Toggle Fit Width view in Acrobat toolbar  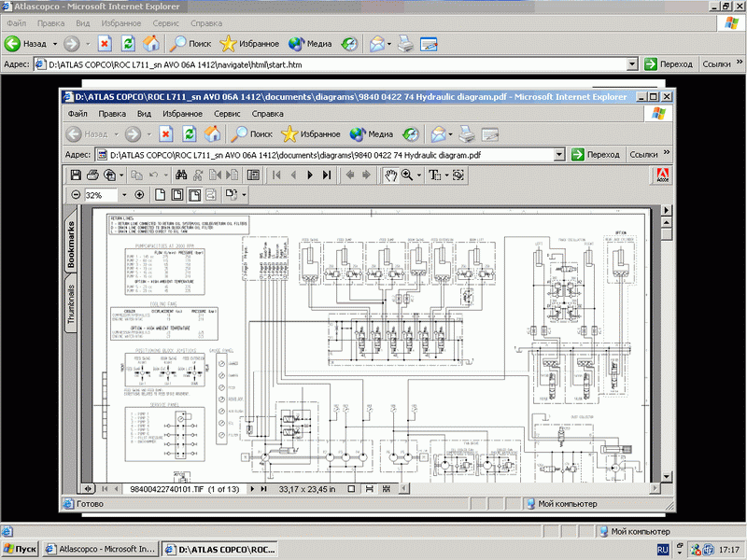coord(195,195)
